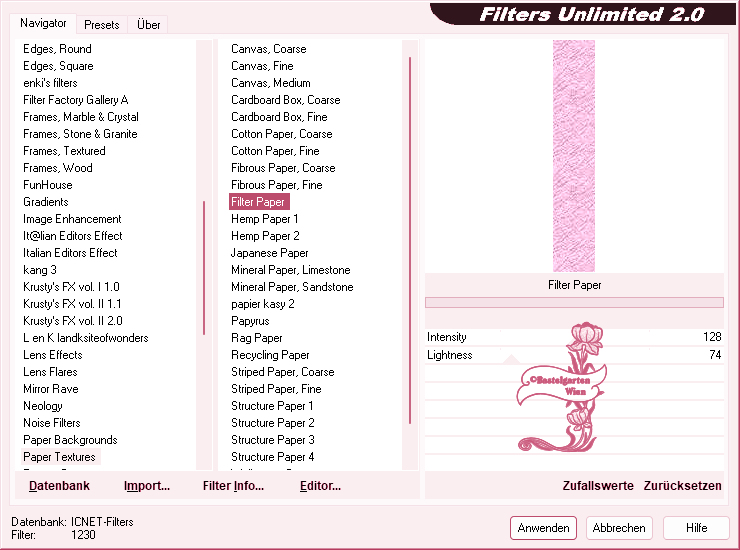The height and width of the screenshot is (550, 740).
Task: Select enki's filters category
Action: coord(50,83)
